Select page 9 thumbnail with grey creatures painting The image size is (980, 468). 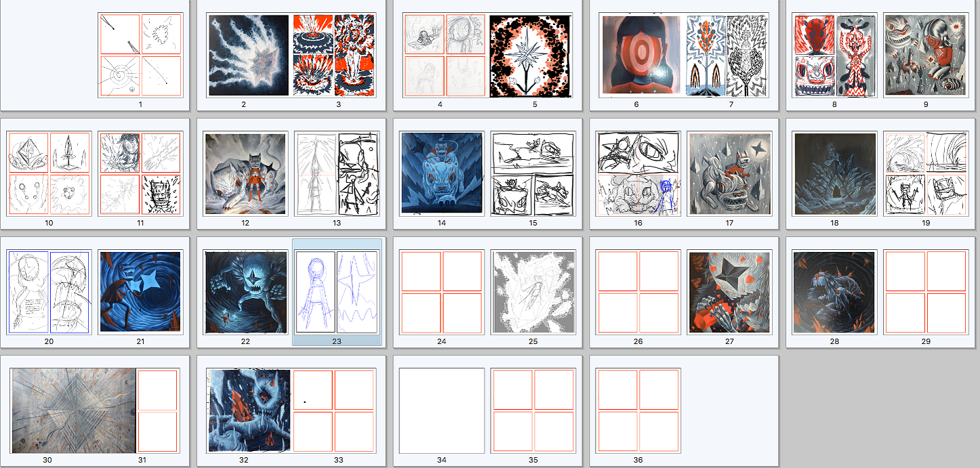coord(924,56)
